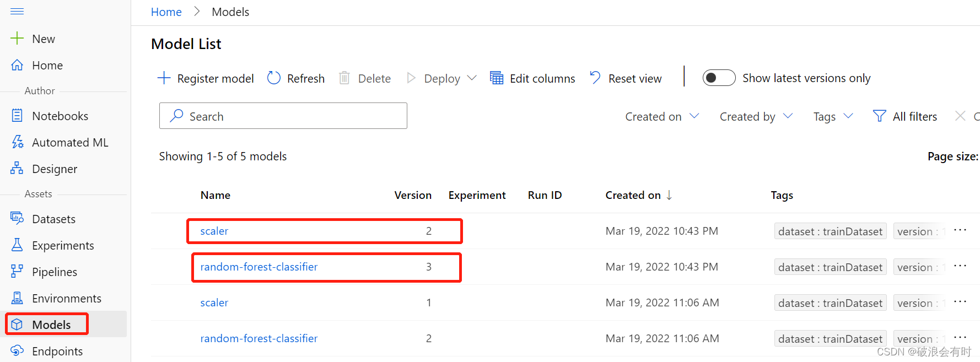Open more options for random-forest-classifier version 2
Image resolution: width=980 pixels, height=362 pixels.
pyautogui.click(x=960, y=338)
